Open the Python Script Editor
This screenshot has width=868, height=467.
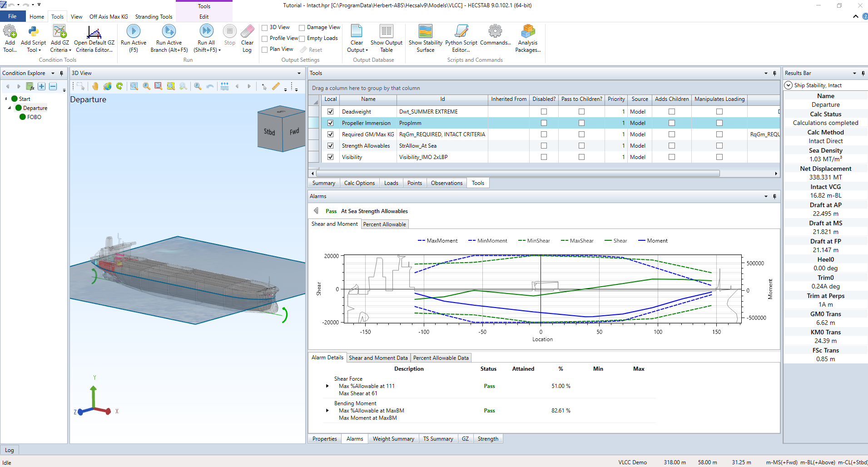point(461,39)
